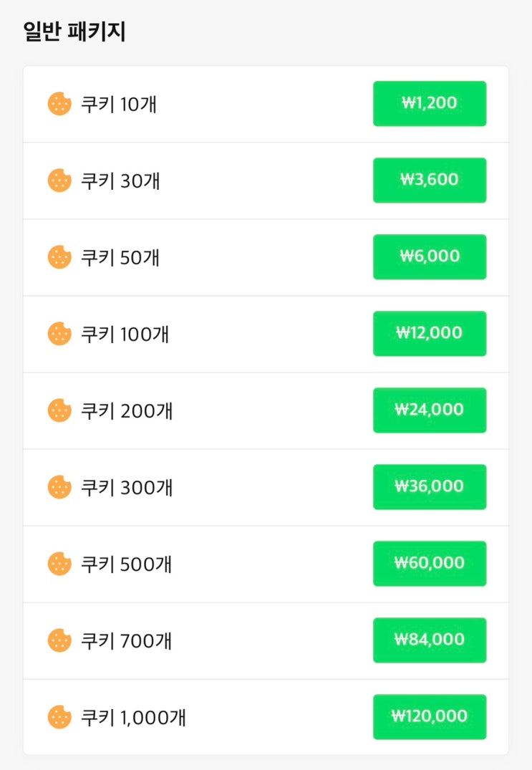The width and height of the screenshot is (532, 770).
Task: Click the cookie icon beside 쿠키 700개
Action: coord(59,640)
